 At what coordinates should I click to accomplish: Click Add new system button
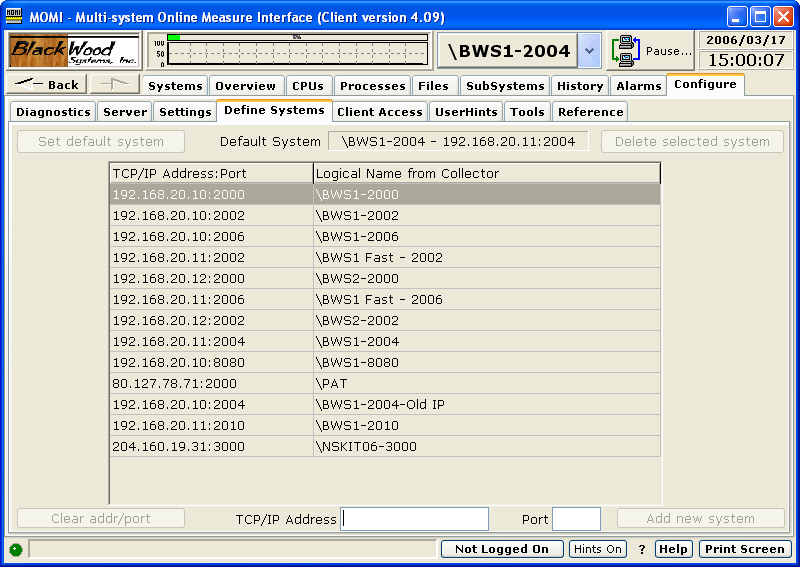pos(701,519)
